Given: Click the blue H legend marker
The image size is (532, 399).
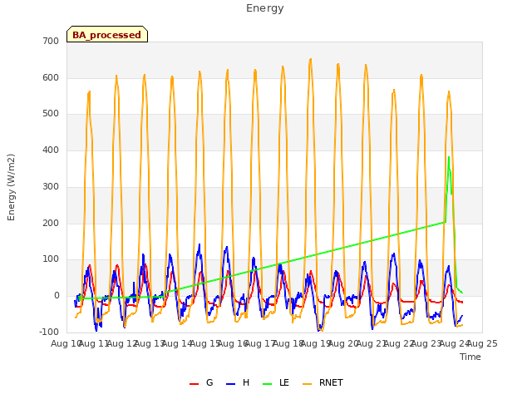Looking at the screenshot, I should pyautogui.click(x=230, y=384).
